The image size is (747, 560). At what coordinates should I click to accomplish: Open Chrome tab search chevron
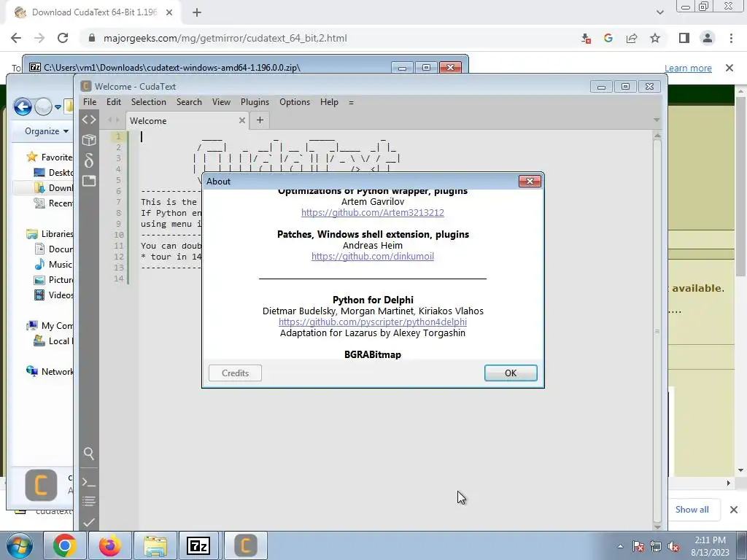tap(659, 12)
